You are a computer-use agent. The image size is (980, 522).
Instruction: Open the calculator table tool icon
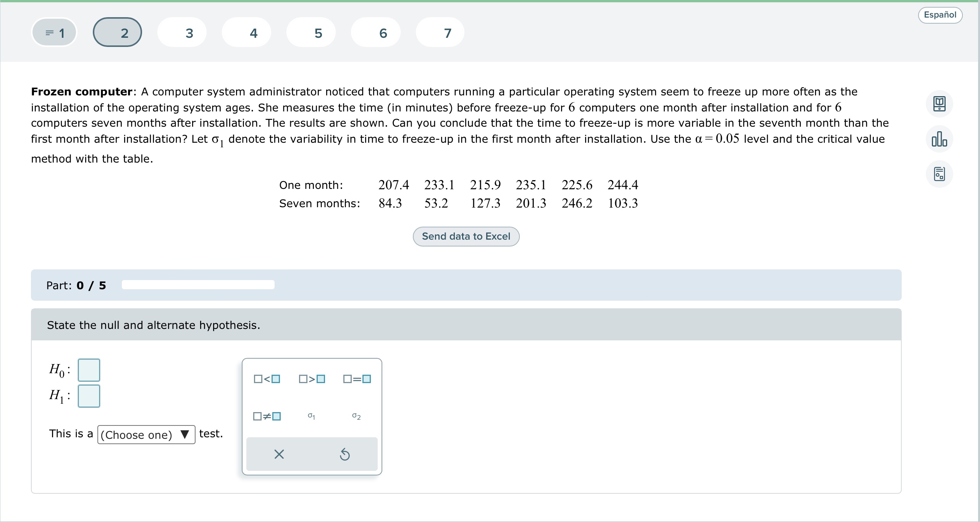[939, 174]
